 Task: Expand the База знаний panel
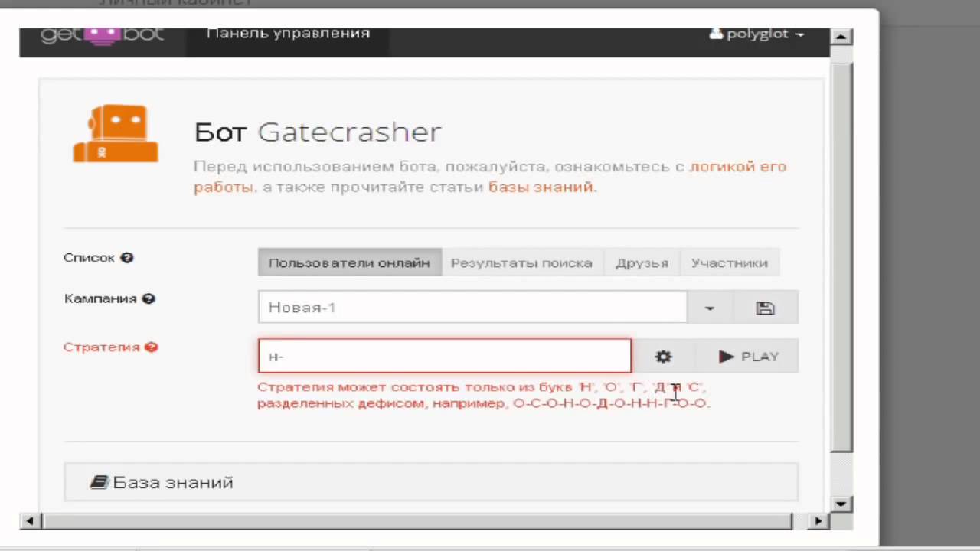click(x=431, y=482)
